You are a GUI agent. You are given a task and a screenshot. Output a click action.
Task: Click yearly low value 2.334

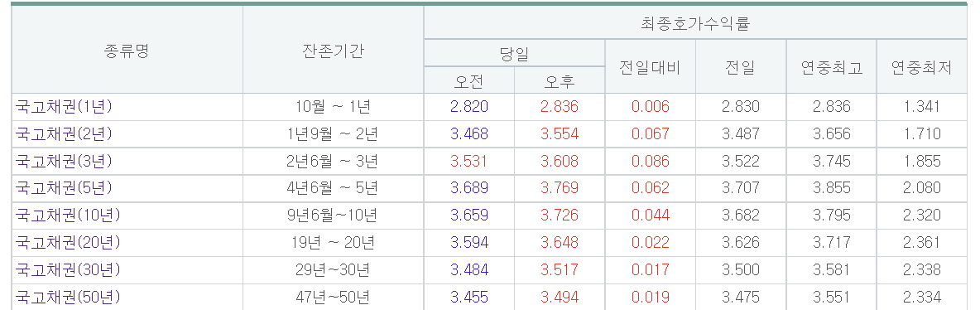pyautogui.click(x=922, y=297)
